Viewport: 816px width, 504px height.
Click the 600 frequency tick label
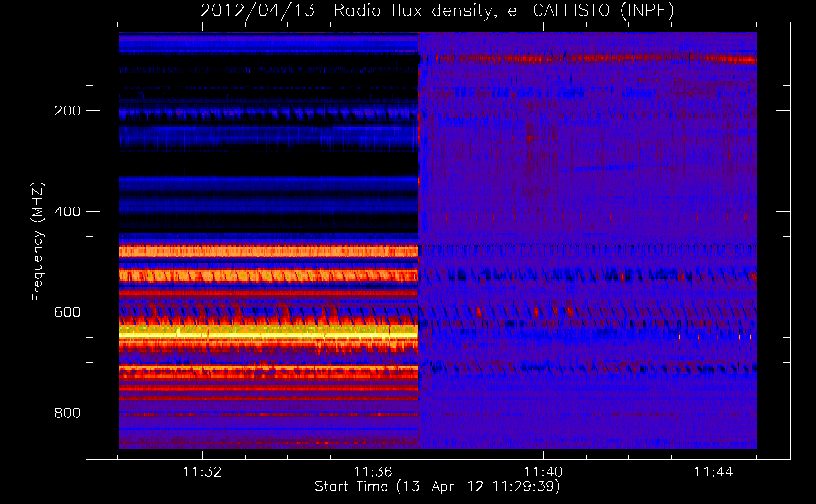tap(68, 312)
